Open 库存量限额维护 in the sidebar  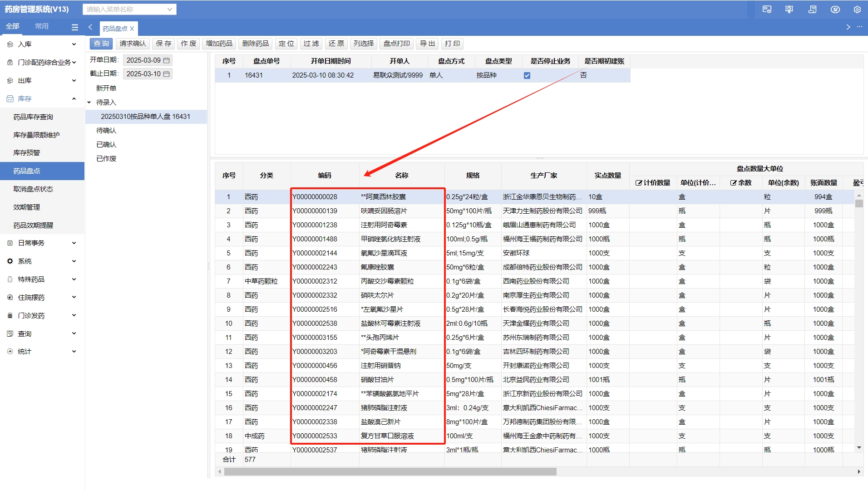point(36,135)
